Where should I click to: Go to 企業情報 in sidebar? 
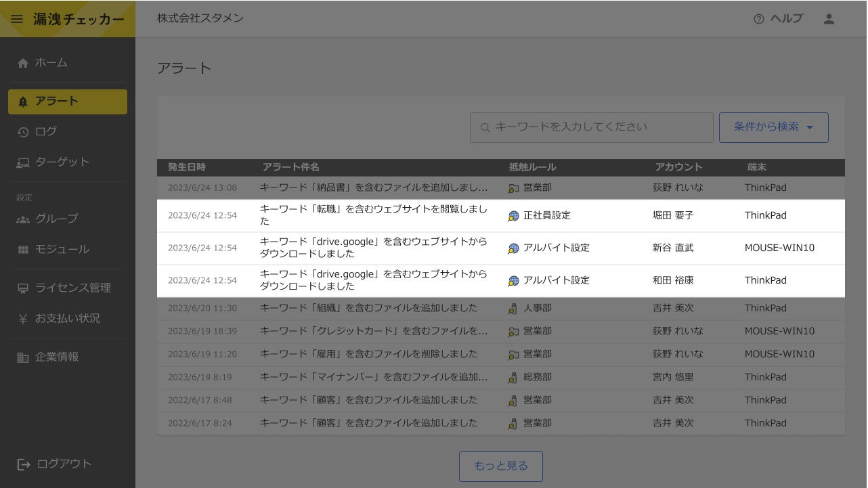click(x=57, y=357)
